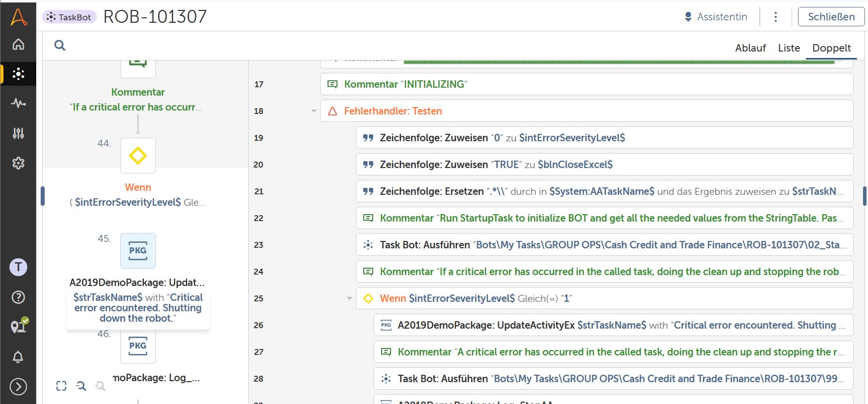Screen dimensions: 868x404
Task: Select line 20 assign TRUE to $blnCloseExcel$
Action: coord(604,165)
